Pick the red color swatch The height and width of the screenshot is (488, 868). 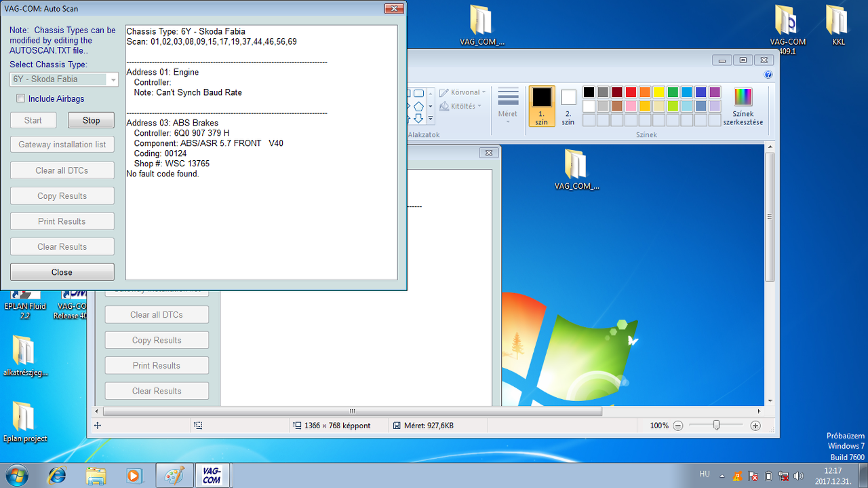631,92
